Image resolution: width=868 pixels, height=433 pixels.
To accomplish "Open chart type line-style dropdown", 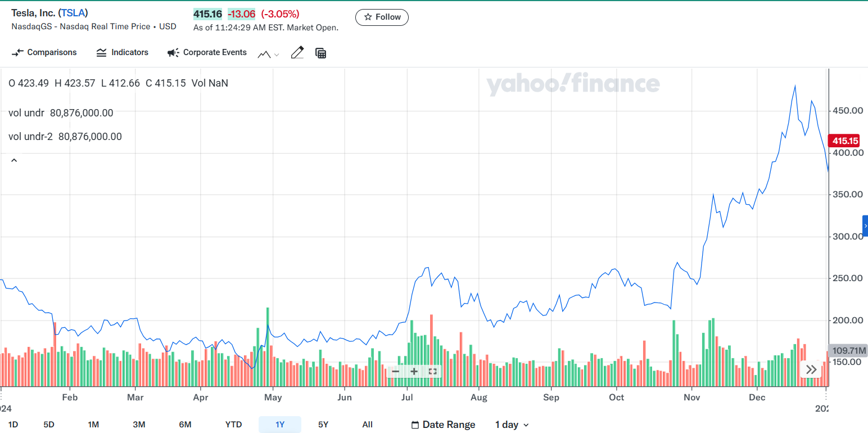I will [268, 54].
